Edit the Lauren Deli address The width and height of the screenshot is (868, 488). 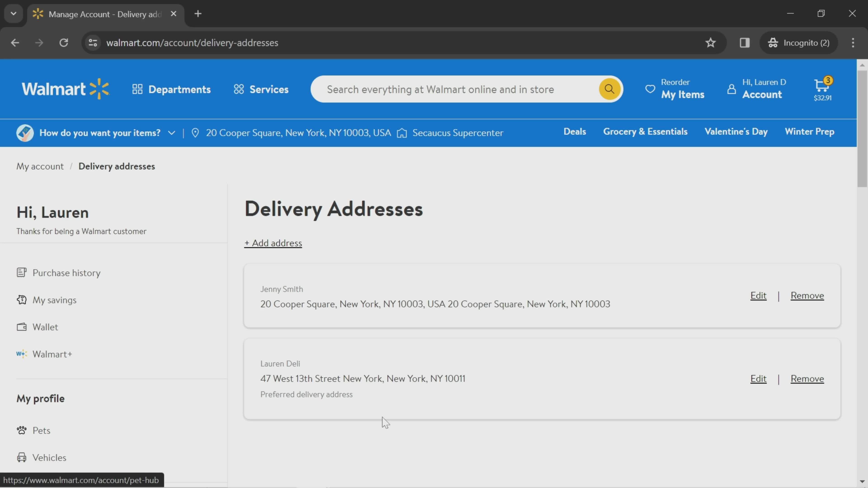pos(758,379)
